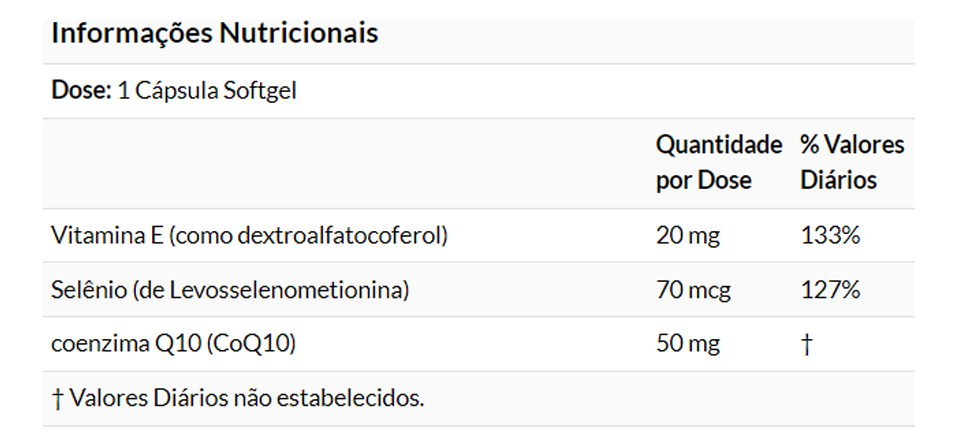Image resolution: width=958 pixels, height=447 pixels.
Task: Click the Vitamina E nutrient name
Action: pyautogui.click(x=106, y=236)
